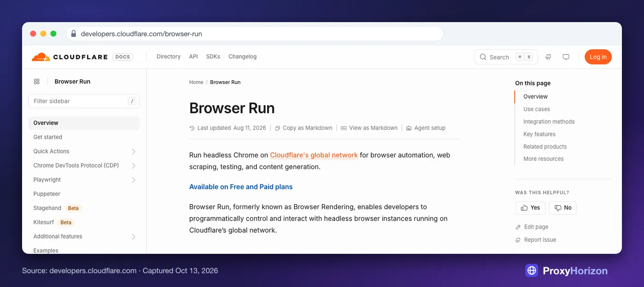Screen dimensions: 644x287
Task: Click the Yes helpful button
Action: click(x=530, y=208)
